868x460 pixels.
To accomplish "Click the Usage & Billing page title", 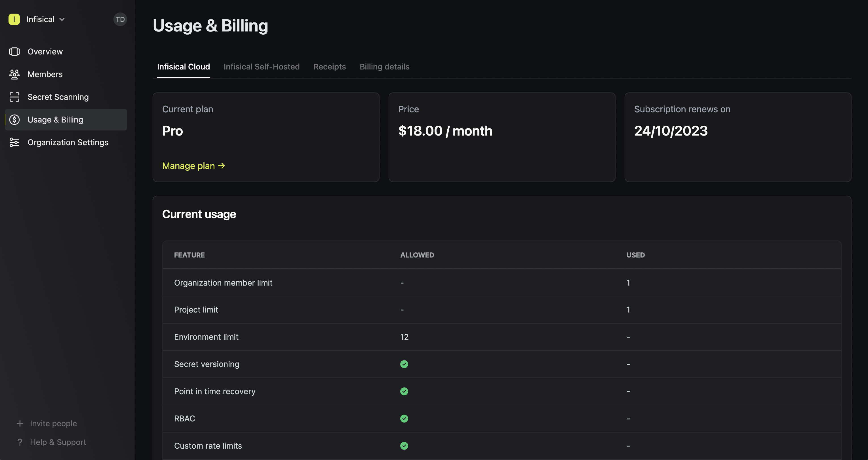I will [x=210, y=26].
